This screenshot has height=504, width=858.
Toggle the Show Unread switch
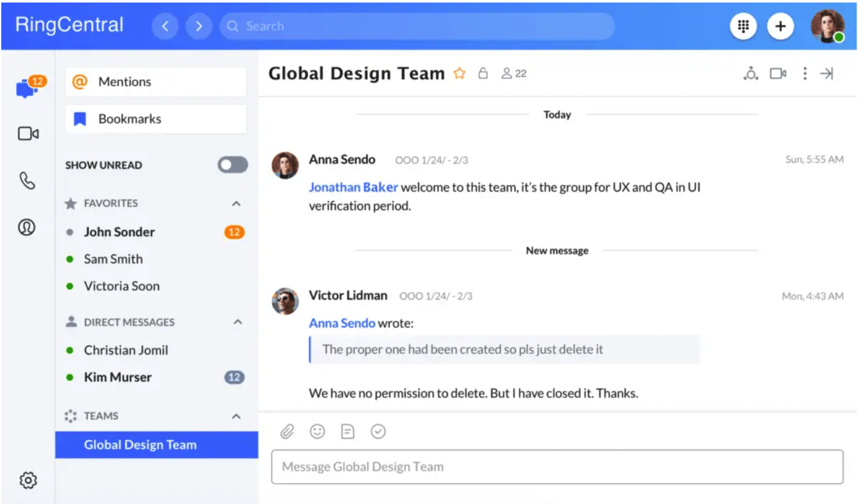point(233,165)
